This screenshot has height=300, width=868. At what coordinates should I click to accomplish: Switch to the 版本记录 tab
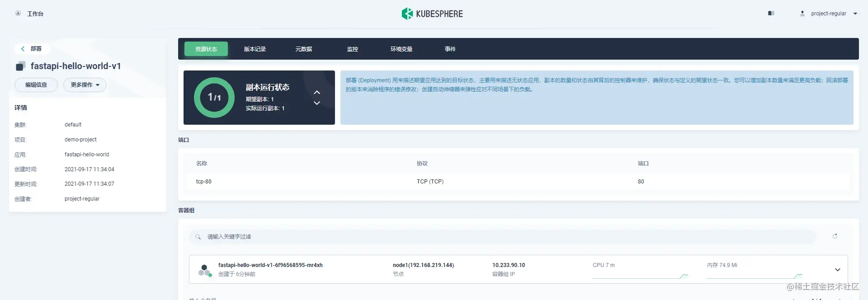pos(255,49)
